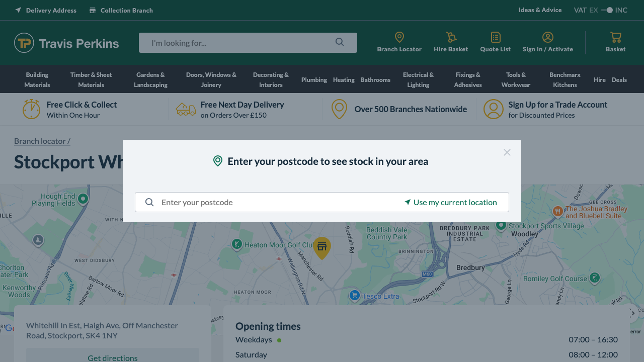This screenshot has height=362, width=644.
Task: Click the Travis Perkins logo
Action: pos(66,43)
